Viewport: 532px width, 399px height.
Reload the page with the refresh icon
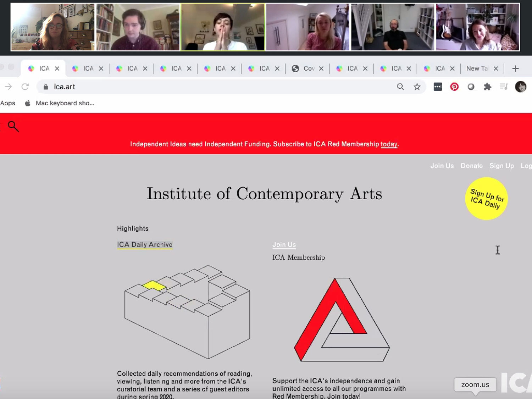coord(25,87)
